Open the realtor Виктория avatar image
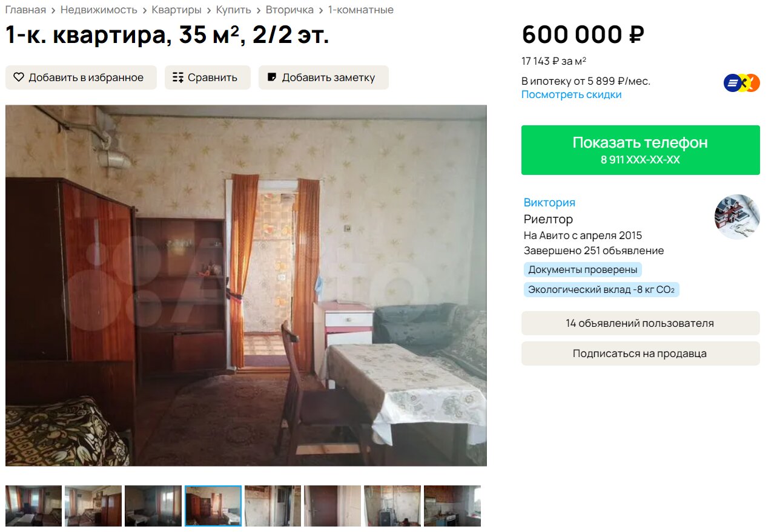This screenshot has width=777, height=532. coord(737,217)
